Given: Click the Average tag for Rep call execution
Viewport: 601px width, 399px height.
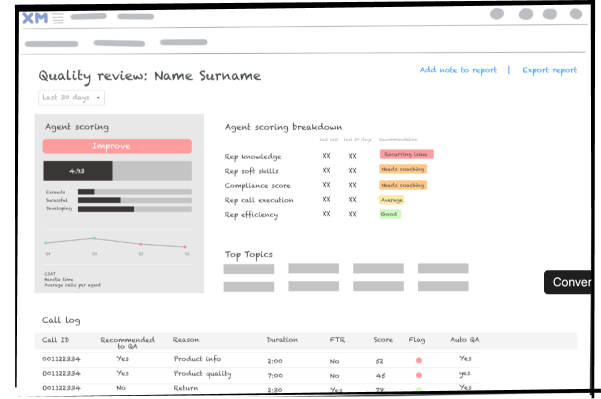Looking at the screenshot, I should point(391,200).
